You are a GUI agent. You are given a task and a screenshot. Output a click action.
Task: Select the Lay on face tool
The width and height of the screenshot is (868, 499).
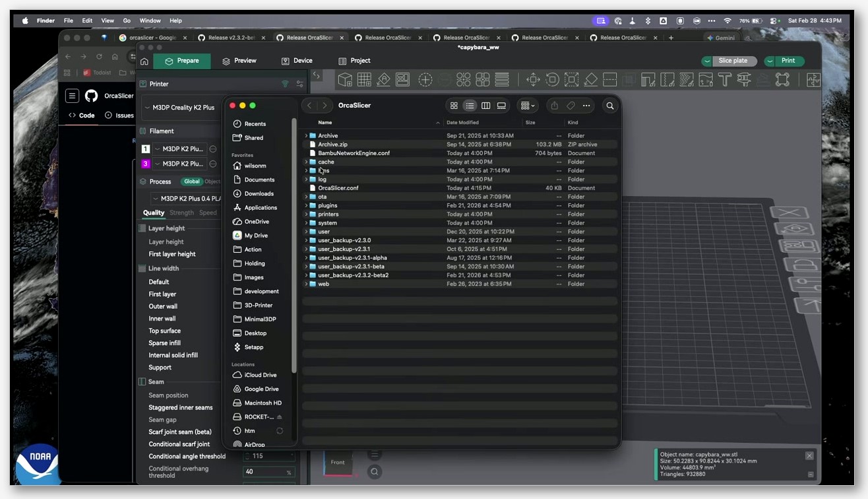pos(591,80)
